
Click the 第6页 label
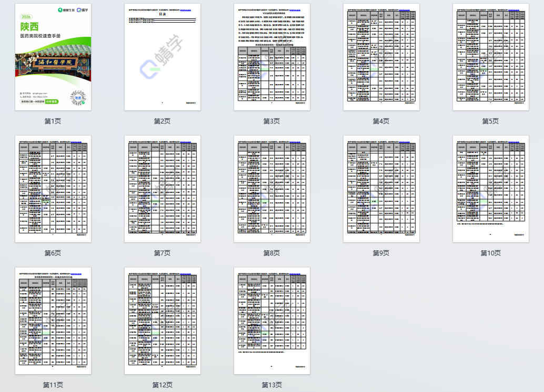(53, 253)
